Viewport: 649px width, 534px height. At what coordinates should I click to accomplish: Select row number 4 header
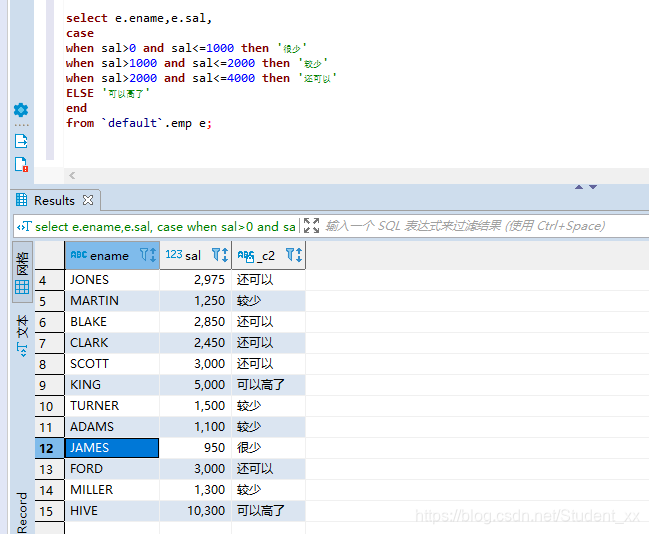tap(50, 280)
